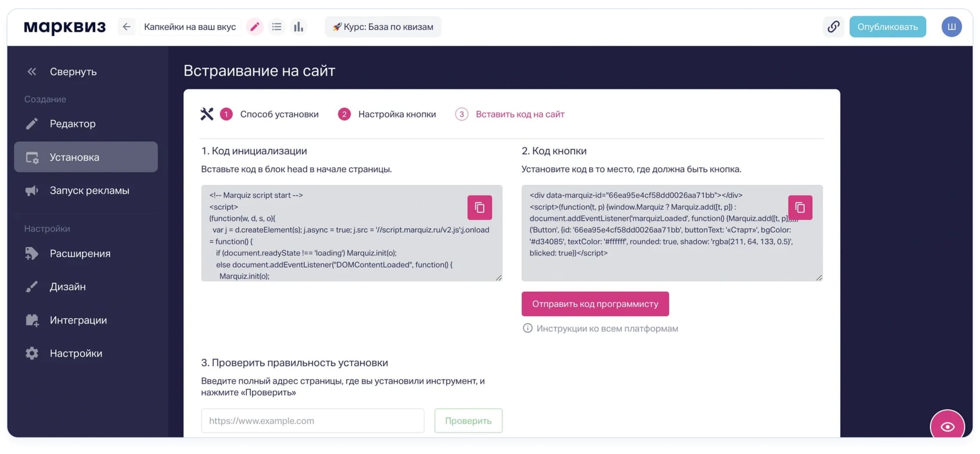
Task: Click 3. Проверить правильность установки heading
Action: coord(295,363)
